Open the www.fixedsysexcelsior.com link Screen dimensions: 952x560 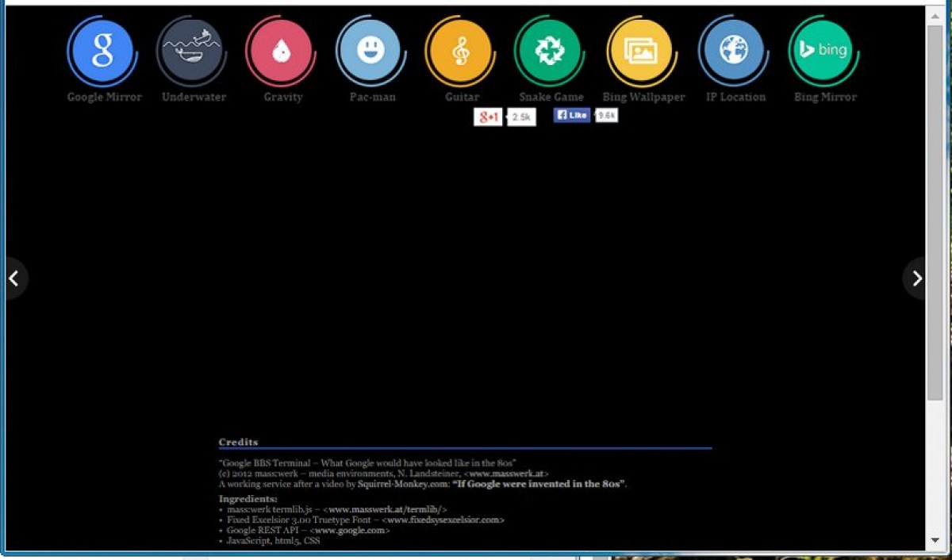(x=443, y=520)
